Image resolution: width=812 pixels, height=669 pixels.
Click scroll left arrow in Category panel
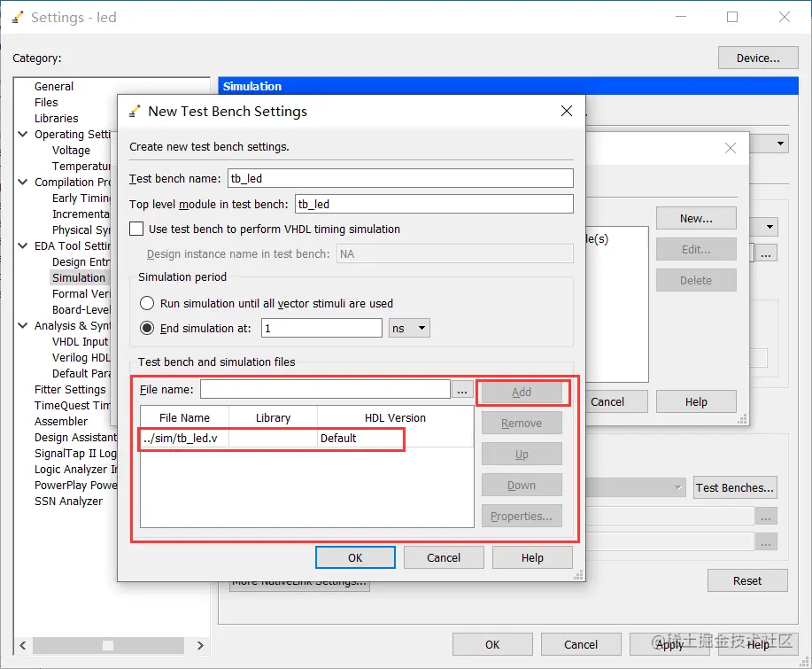point(23,645)
